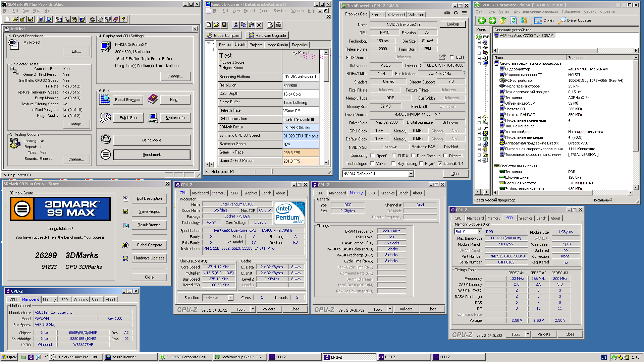This screenshot has height=362, width=644.
Task: Collapse tree node in Result Browser left pane
Action: [x=209, y=44]
